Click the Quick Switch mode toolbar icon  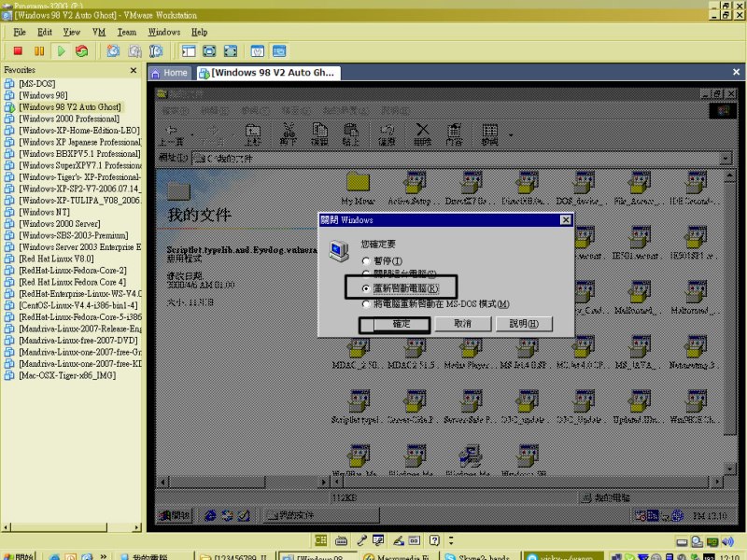[x=209, y=51]
